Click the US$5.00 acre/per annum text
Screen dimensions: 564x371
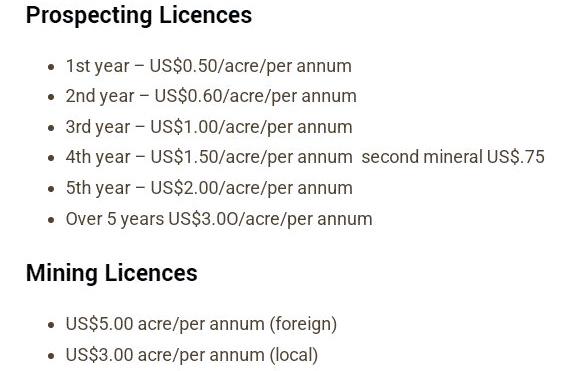click(165, 324)
